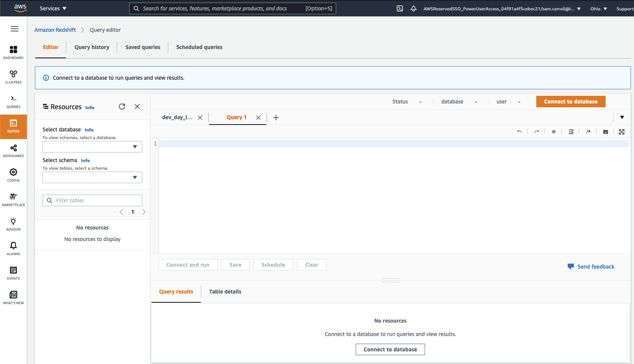
Task: Click the Send feedback link
Action: (x=591, y=267)
